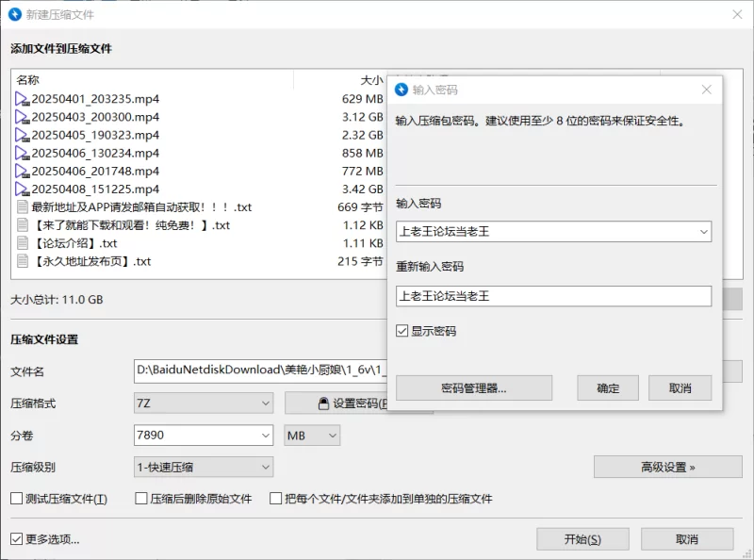Viewport: 754px width, 560px height.
Task: Click the 大小 column header
Action: coord(371,80)
